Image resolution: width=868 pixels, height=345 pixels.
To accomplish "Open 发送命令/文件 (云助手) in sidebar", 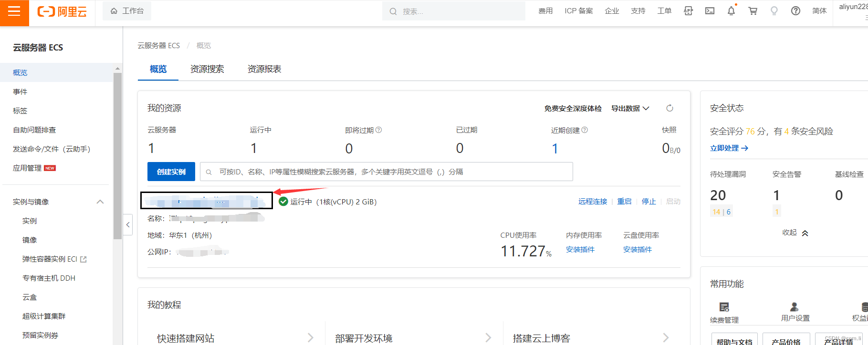I will coord(52,149).
